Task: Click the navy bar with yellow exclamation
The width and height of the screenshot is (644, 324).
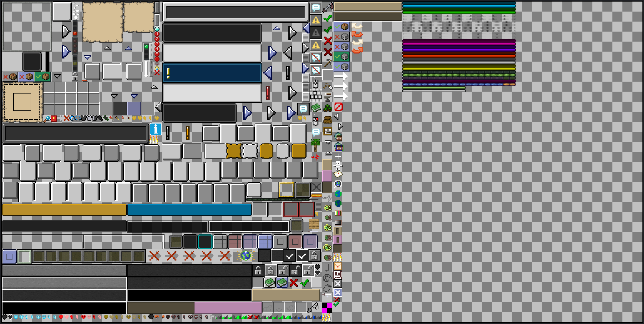Action: [x=212, y=73]
